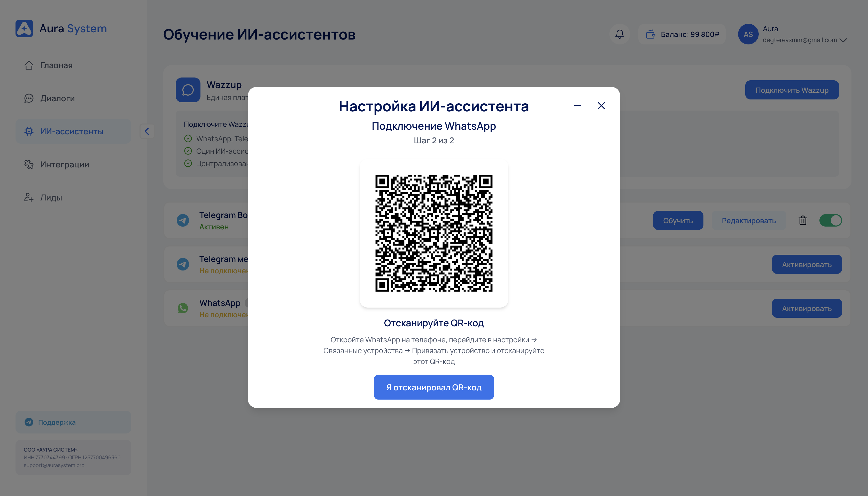
Task: Close the assistant setup dialog
Action: tap(601, 106)
